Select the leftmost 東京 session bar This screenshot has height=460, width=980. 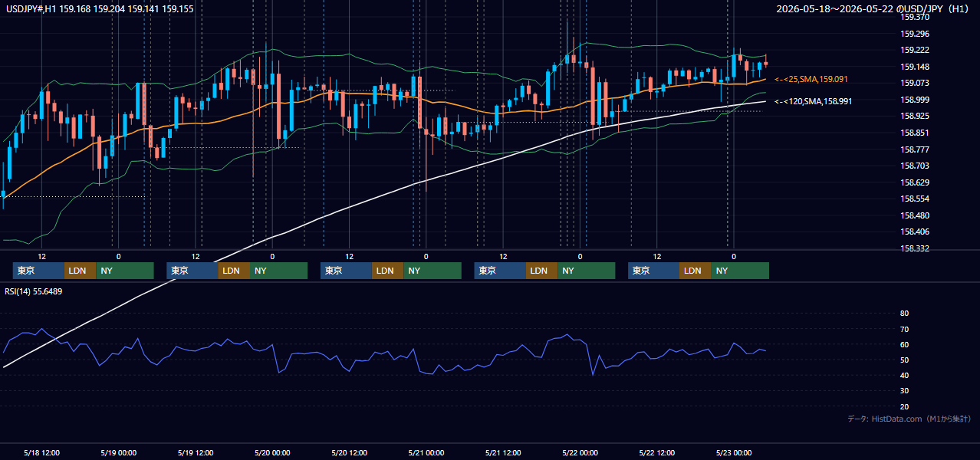38,271
